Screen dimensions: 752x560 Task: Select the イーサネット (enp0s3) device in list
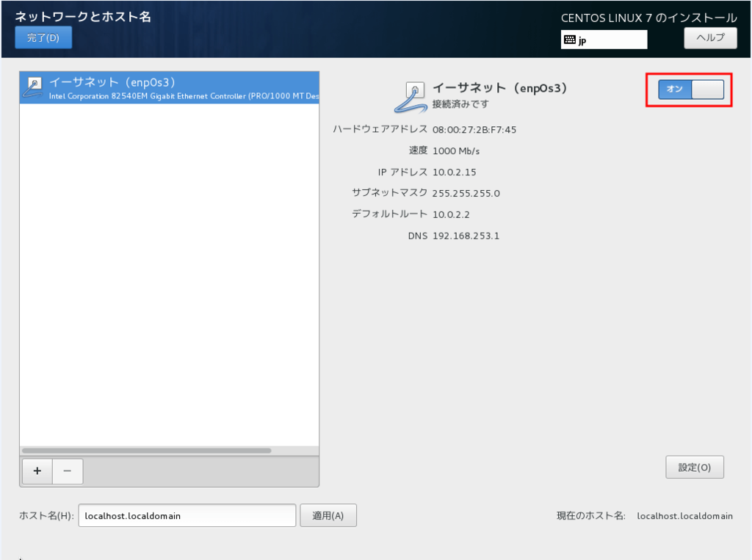tap(170, 87)
